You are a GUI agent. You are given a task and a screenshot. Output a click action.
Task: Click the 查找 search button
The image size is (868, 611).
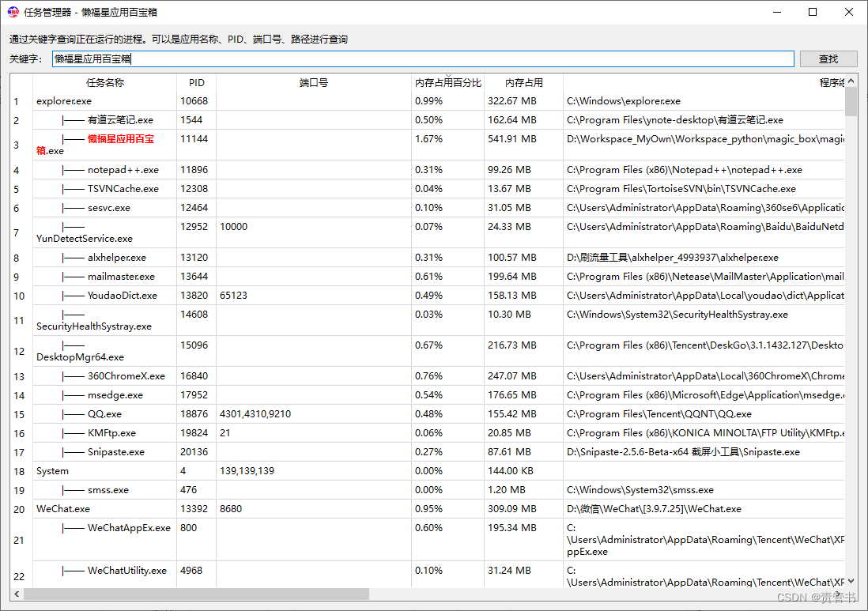(x=828, y=58)
